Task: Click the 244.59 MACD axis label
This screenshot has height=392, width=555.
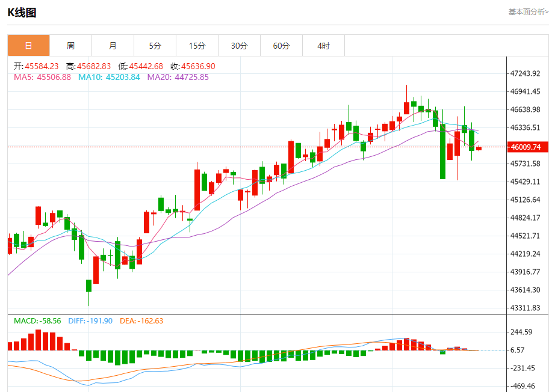Action: tap(521, 332)
